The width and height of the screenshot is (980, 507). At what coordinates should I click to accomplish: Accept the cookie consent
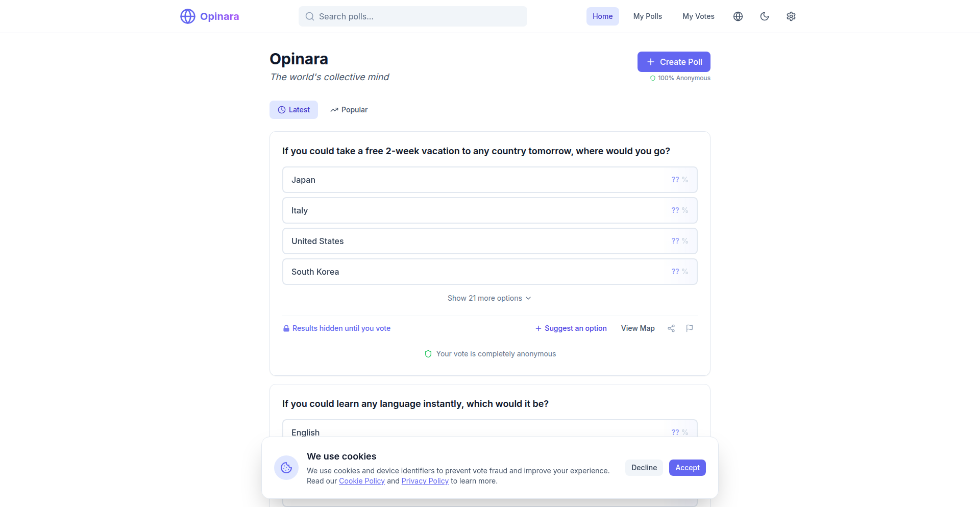click(687, 467)
